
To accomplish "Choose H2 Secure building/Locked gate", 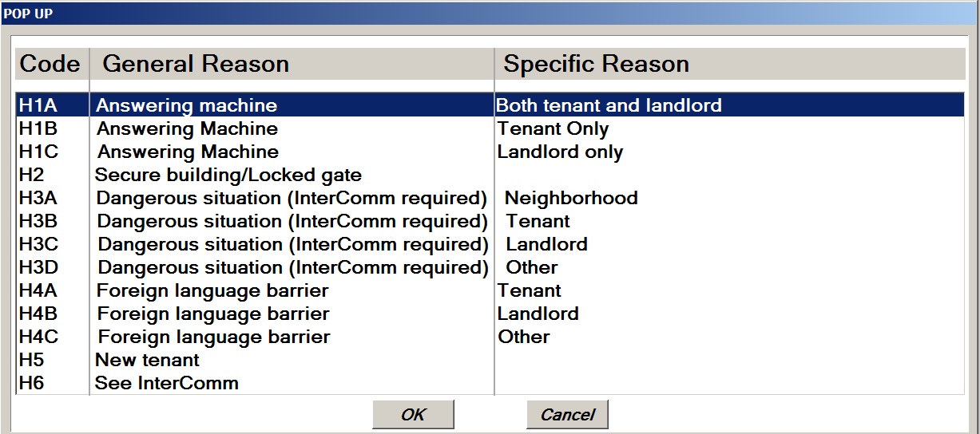I will [228, 175].
